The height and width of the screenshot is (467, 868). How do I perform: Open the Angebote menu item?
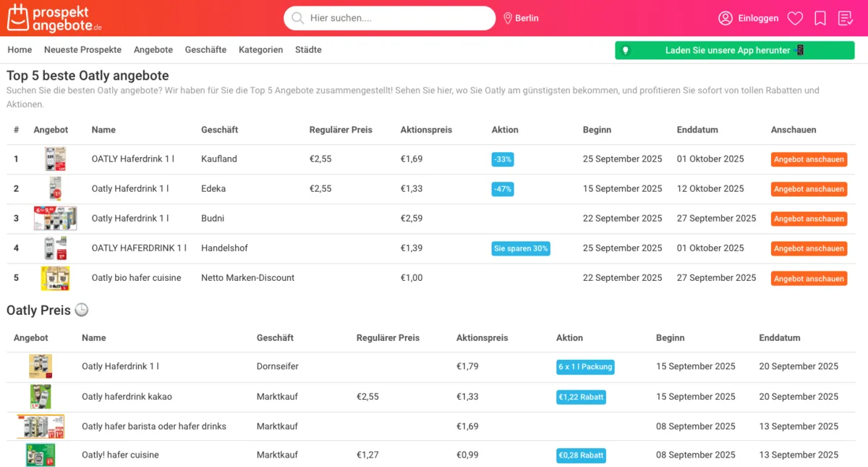pyautogui.click(x=153, y=50)
